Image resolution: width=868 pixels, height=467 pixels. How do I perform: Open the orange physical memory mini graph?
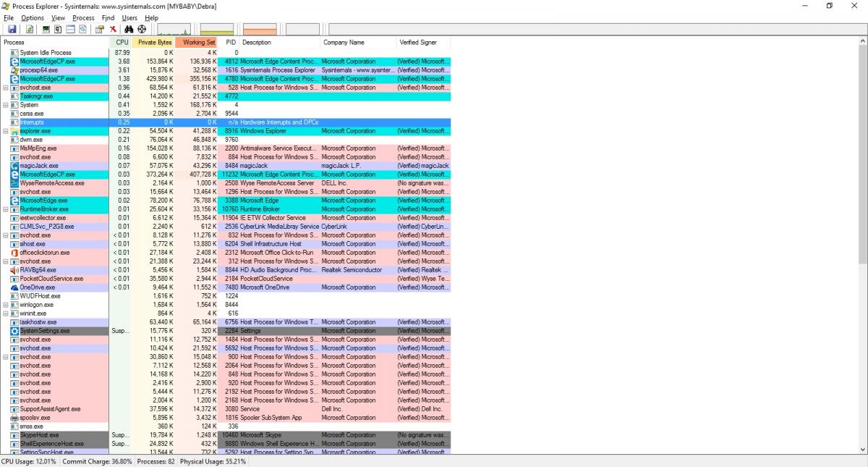260,29
